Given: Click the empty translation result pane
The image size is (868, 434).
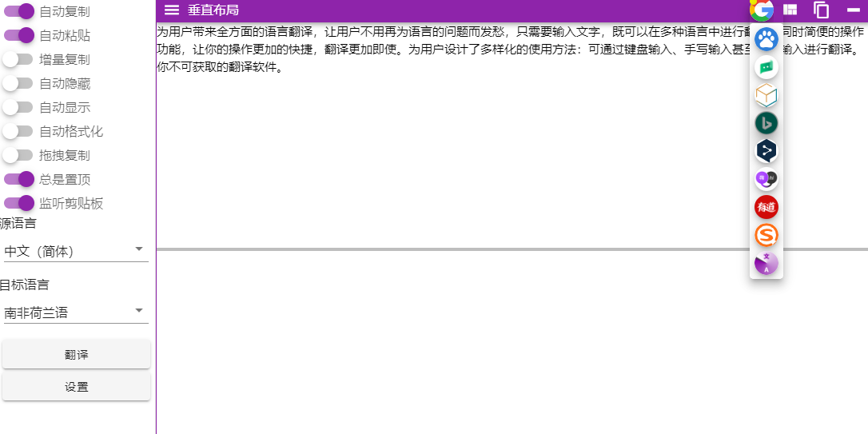Looking at the screenshot, I should coord(512,342).
